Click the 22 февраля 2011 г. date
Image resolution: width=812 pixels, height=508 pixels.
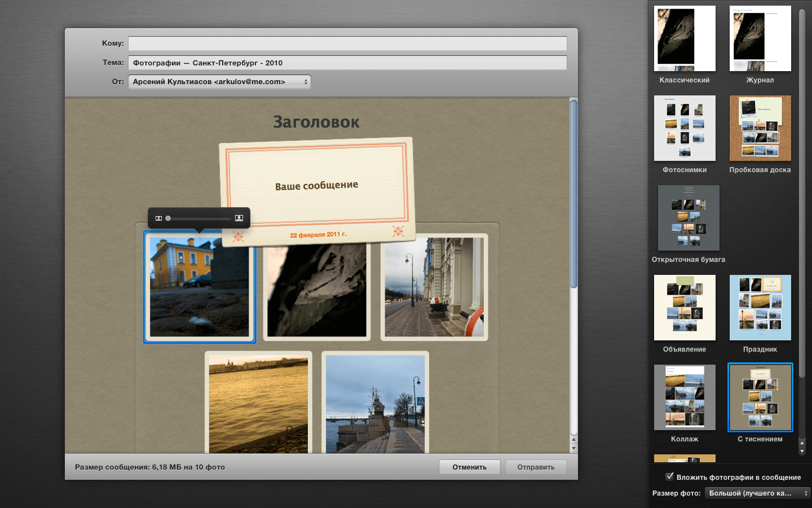(x=318, y=235)
